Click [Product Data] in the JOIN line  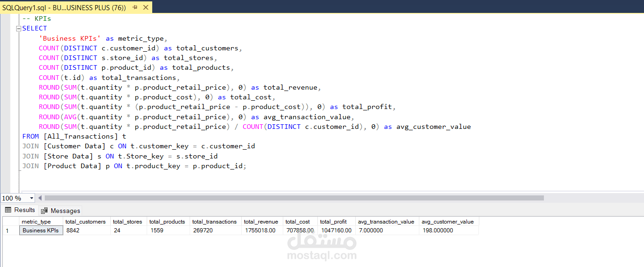72,166
